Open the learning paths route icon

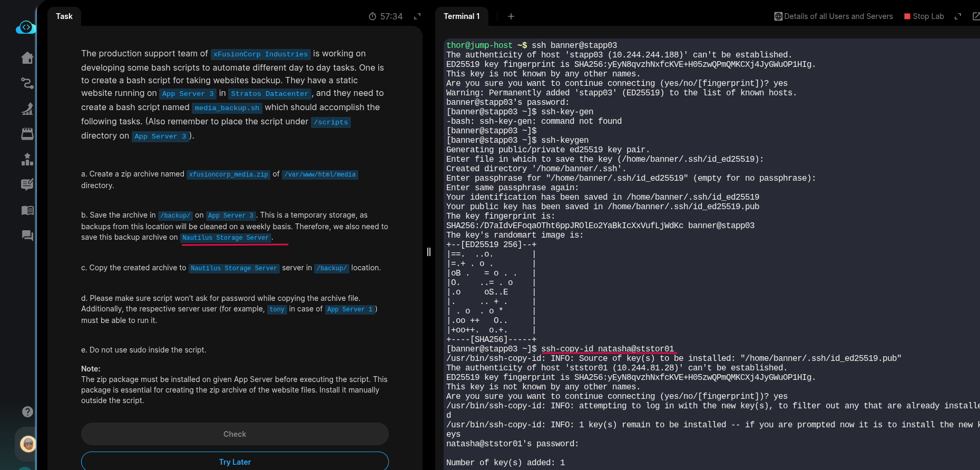tap(27, 83)
